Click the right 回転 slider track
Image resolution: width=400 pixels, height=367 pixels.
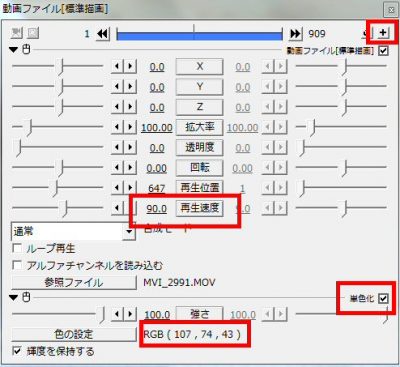coord(341,167)
